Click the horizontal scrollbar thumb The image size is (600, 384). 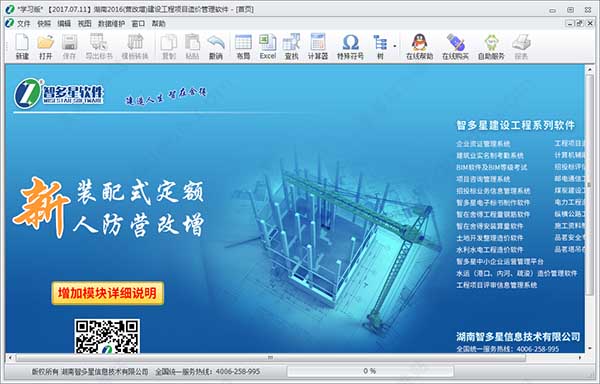tap(270, 358)
